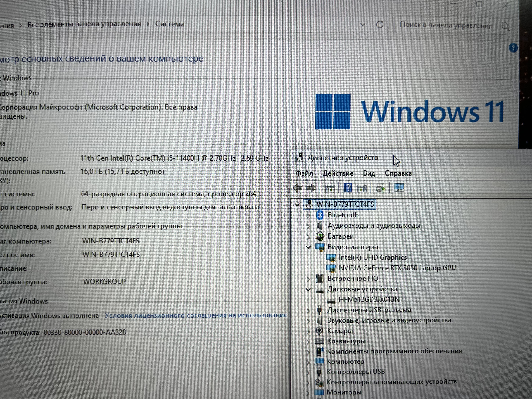Expand the Батареи category
The width and height of the screenshot is (532, 399).
pos(309,237)
